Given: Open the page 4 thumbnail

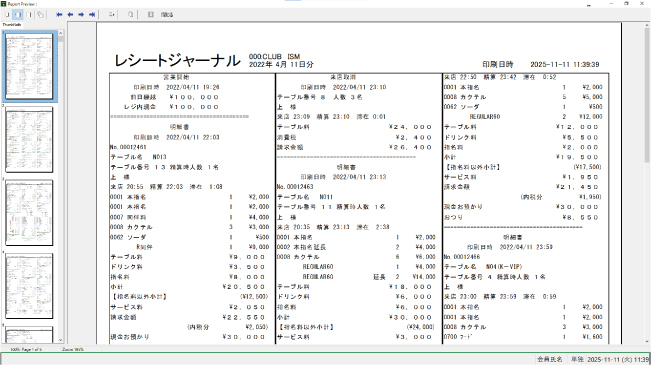Looking at the screenshot, I should (x=29, y=286).
